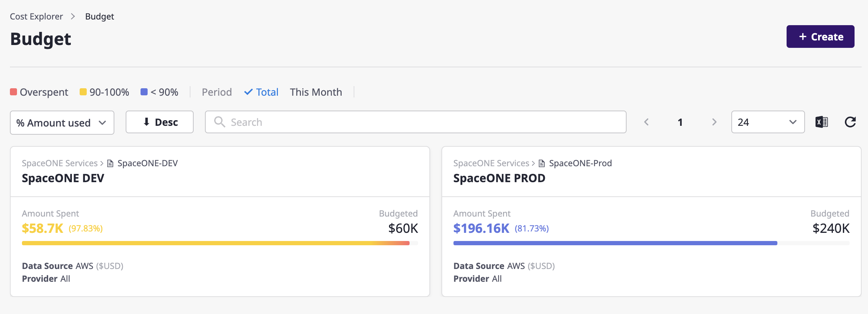This screenshot has width=868, height=314.
Task: Select the Total period option
Action: pyautogui.click(x=261, y=92)
